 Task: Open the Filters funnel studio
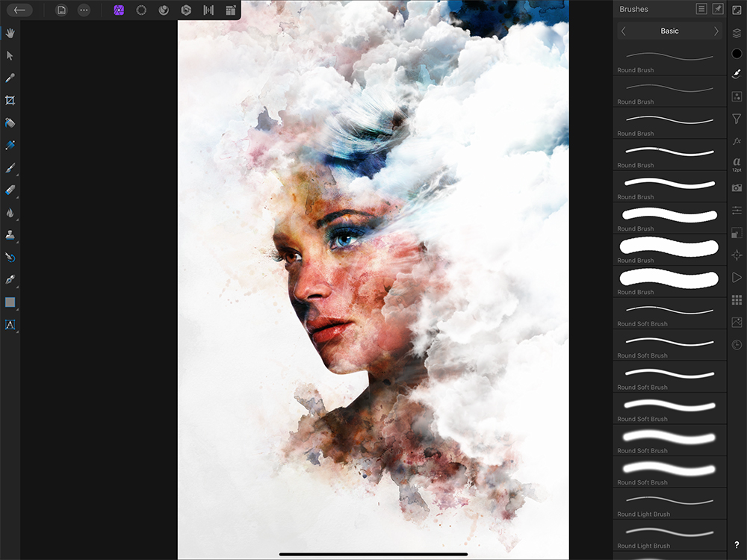coord(737,119)
